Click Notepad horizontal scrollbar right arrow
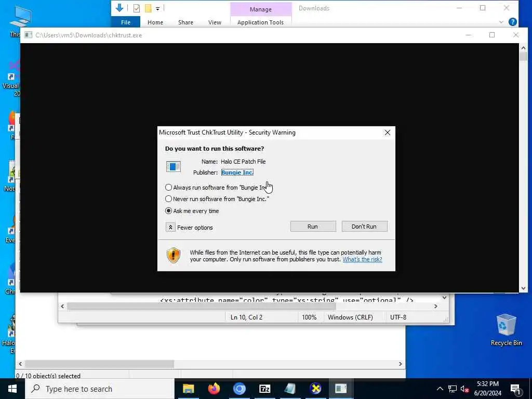This screenshot has height=399, width=532. click(x=436, y=306)
